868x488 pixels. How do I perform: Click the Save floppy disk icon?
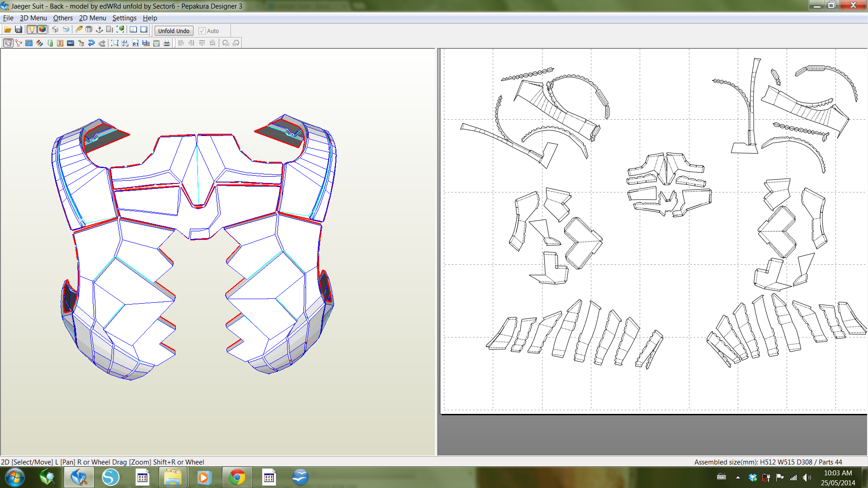[19, 30]
